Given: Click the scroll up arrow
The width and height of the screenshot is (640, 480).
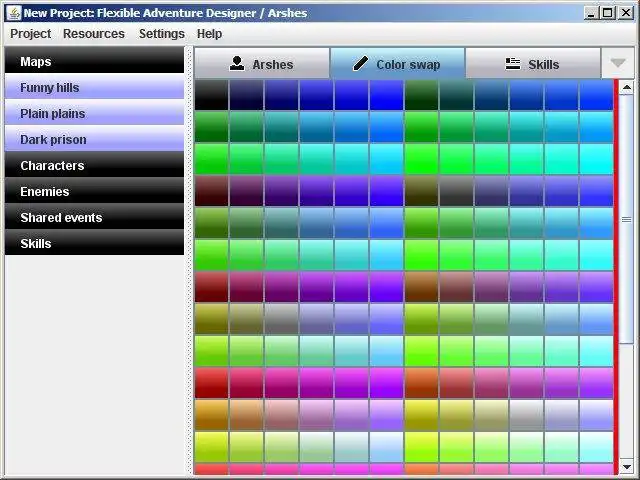Looking at the screenshot, I should coord(627,87).
